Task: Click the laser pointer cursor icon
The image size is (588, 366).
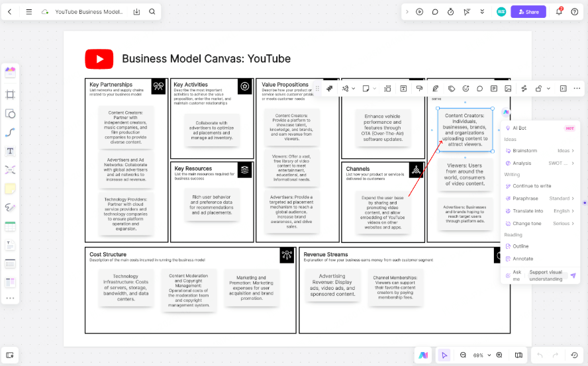Action: [x=467, y=12]
